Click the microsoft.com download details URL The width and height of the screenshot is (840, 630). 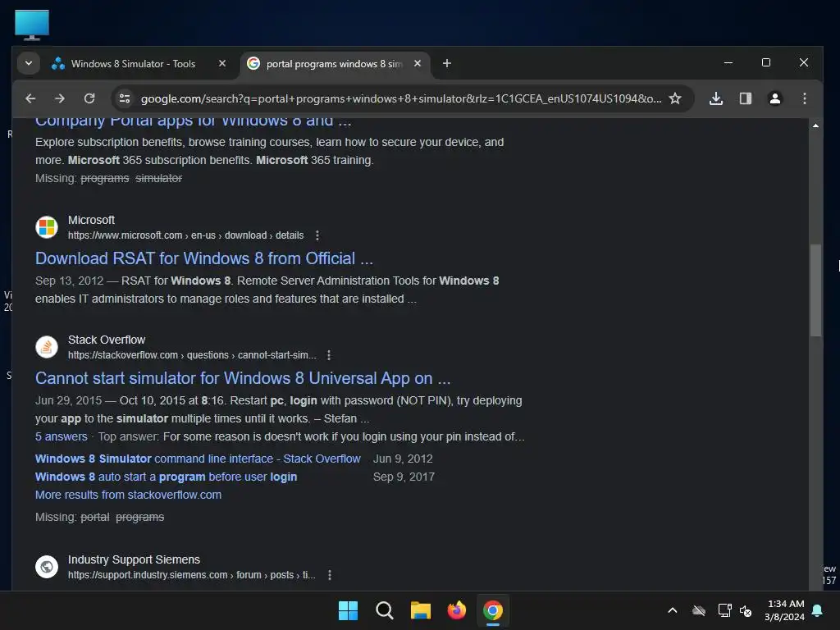coord(185,235)
